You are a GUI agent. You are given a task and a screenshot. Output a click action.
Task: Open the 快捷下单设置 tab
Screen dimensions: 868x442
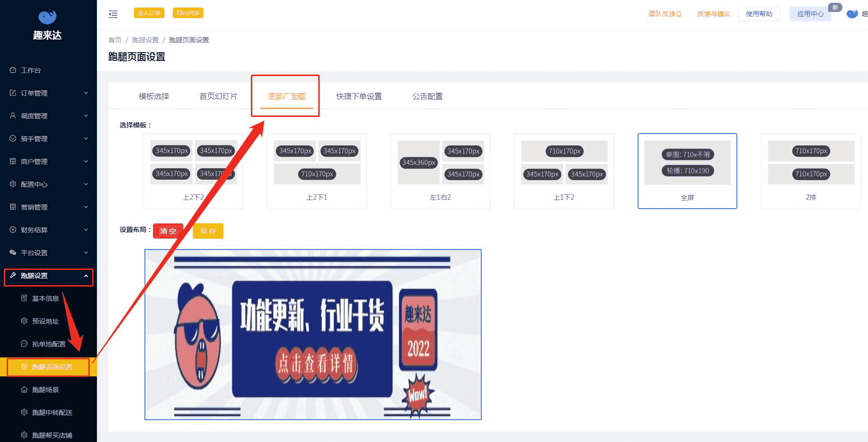tap(359, 96)
